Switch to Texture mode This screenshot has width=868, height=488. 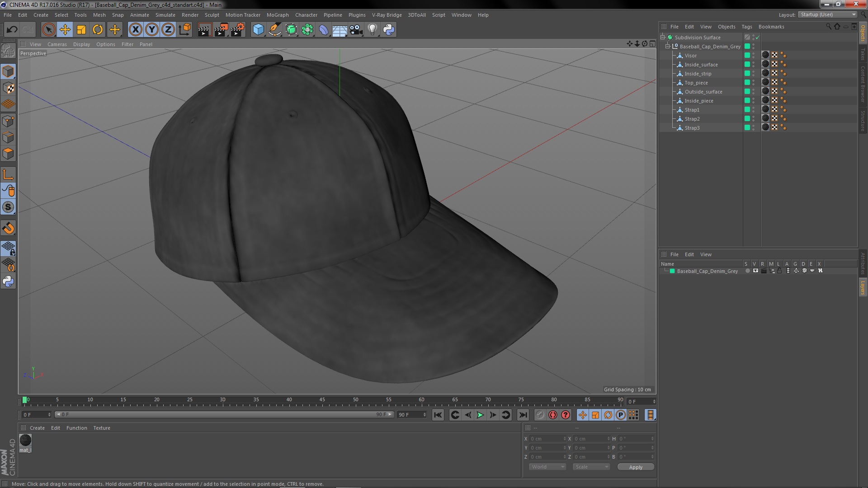point(8,88)
